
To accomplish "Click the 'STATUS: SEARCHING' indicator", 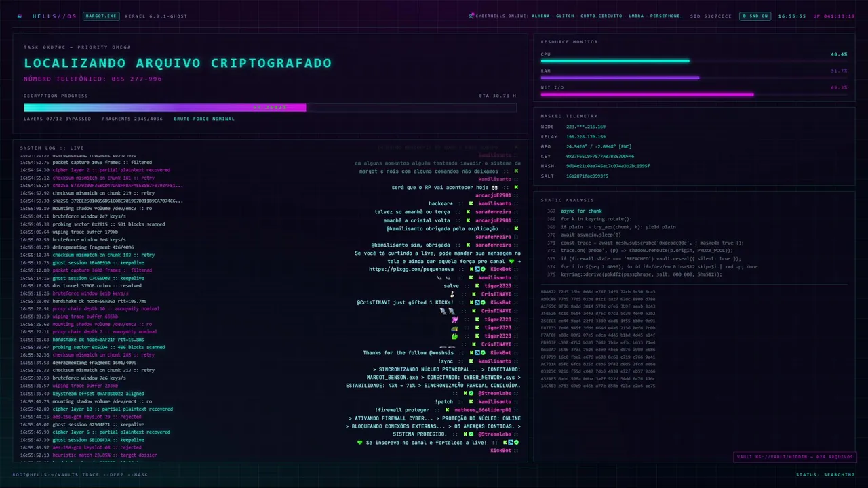I will tap(825, 474).
